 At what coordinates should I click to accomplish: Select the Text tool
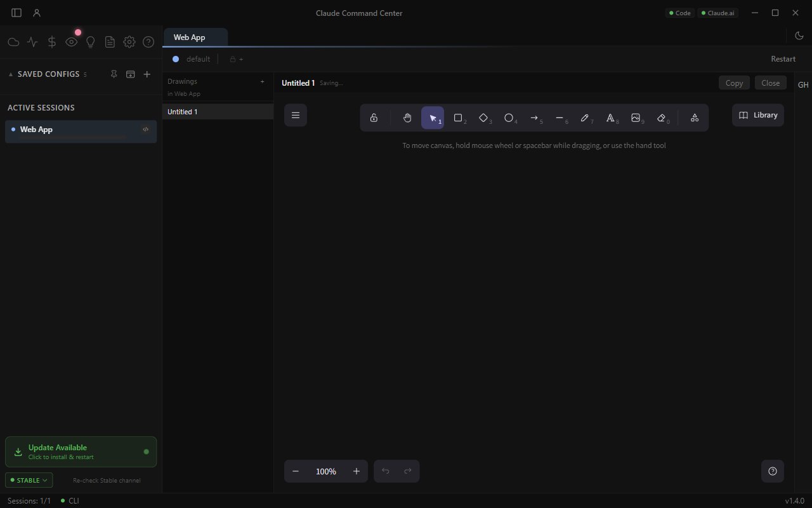point(610,117)
